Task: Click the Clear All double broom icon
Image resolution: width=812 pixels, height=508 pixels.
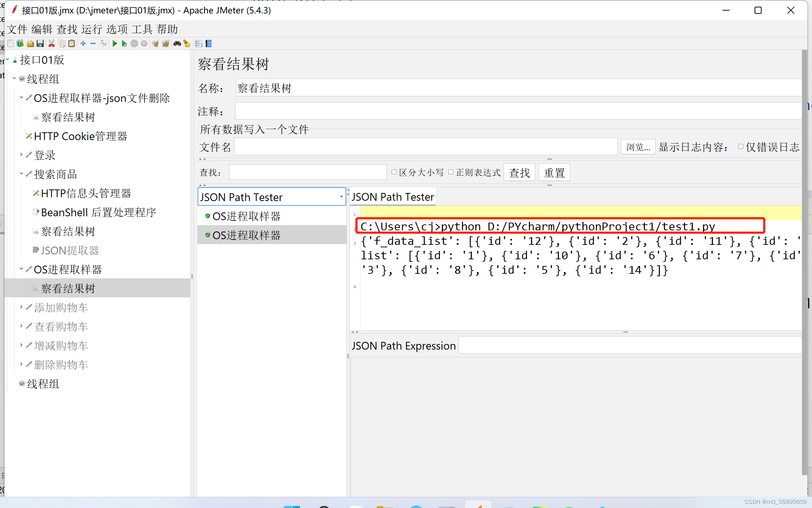Action: (x=165, y=43)
